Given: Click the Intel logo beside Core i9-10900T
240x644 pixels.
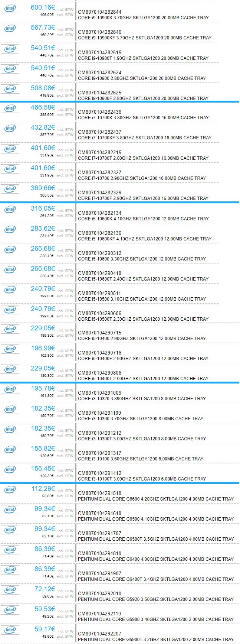Looking at the screenshot, I should pos(10,49).
